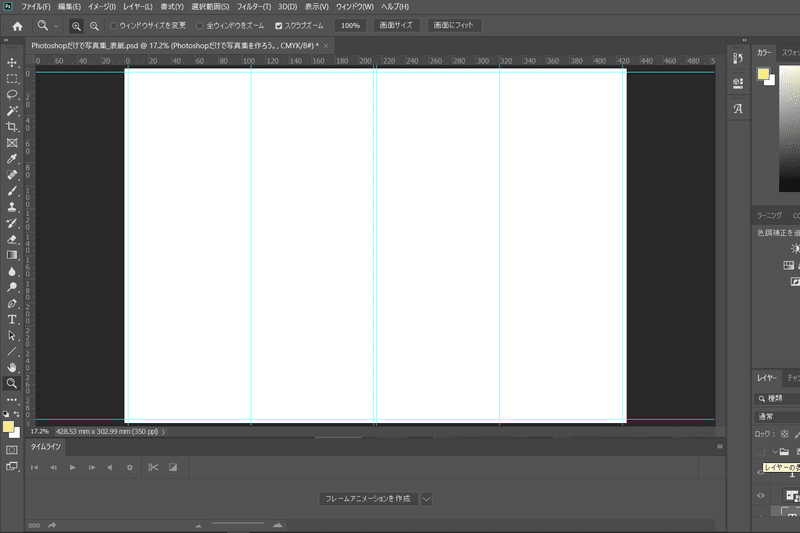
Task: Open the History panel icon
Action: point(738,59)
